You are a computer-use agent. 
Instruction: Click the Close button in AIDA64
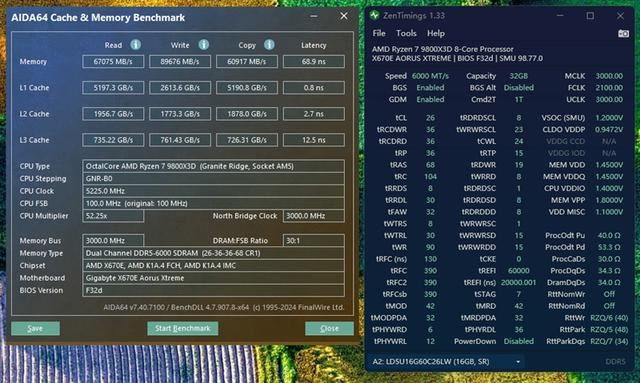coord(329,328)
